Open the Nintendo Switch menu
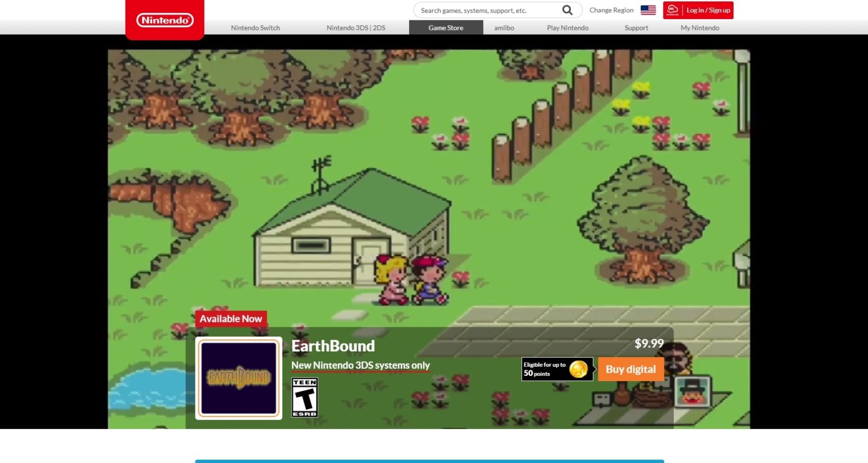868x463 pixels. click(255, 28)
